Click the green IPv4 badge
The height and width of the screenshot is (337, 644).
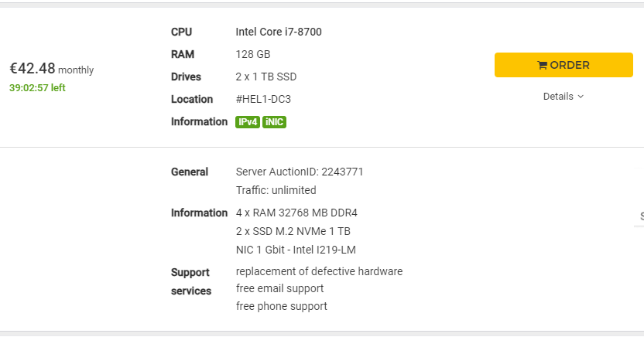tap(248, 122)
